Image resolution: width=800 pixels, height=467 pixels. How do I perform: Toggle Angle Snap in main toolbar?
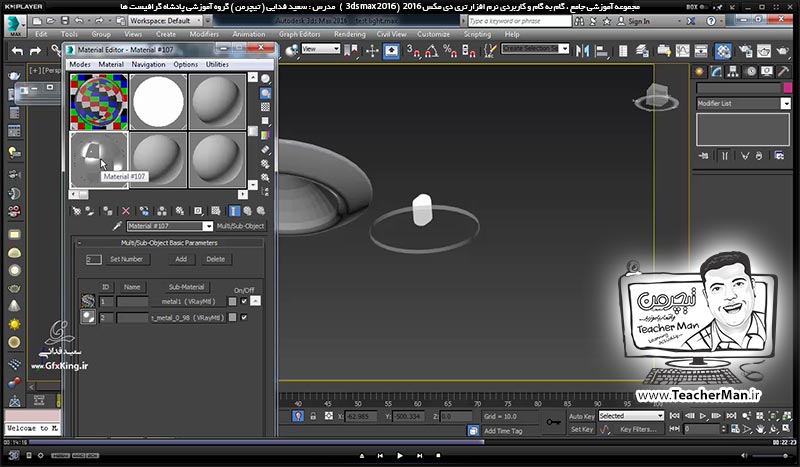pos(432,50)
